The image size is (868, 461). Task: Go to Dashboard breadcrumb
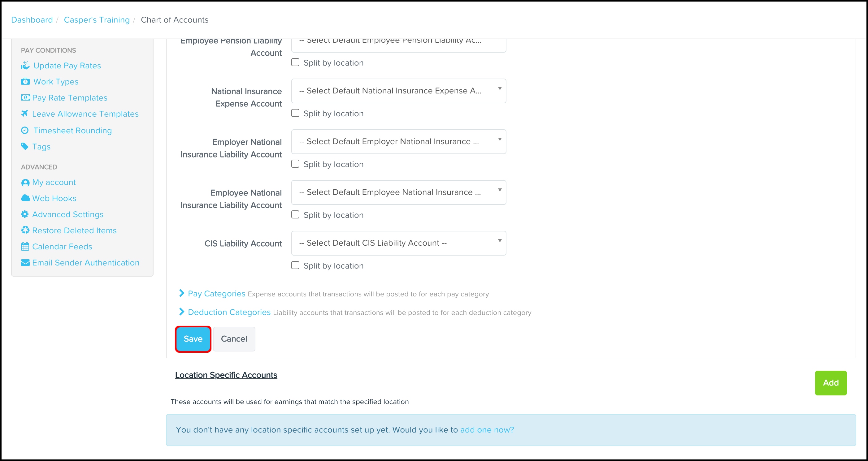pyautogui.click(x=32, y=20)
